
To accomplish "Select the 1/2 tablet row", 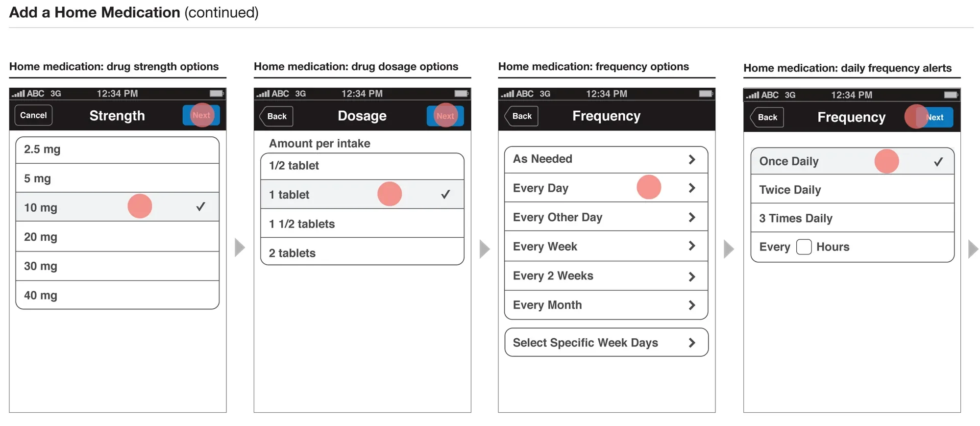I will click(x=363, y=166).
